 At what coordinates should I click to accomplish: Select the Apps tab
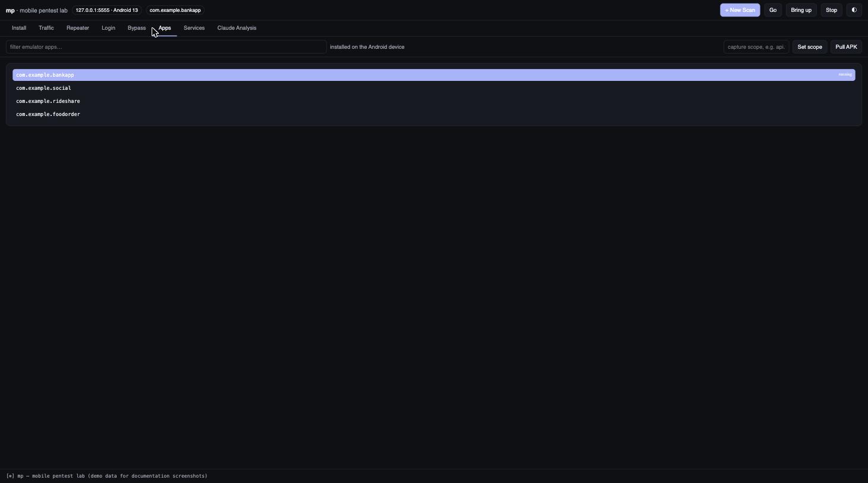click(165, 28)
